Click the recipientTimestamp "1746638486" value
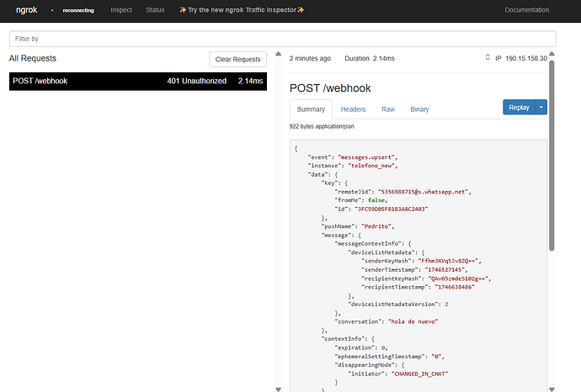Screen dimensions: 581x392 click(455, 287)
